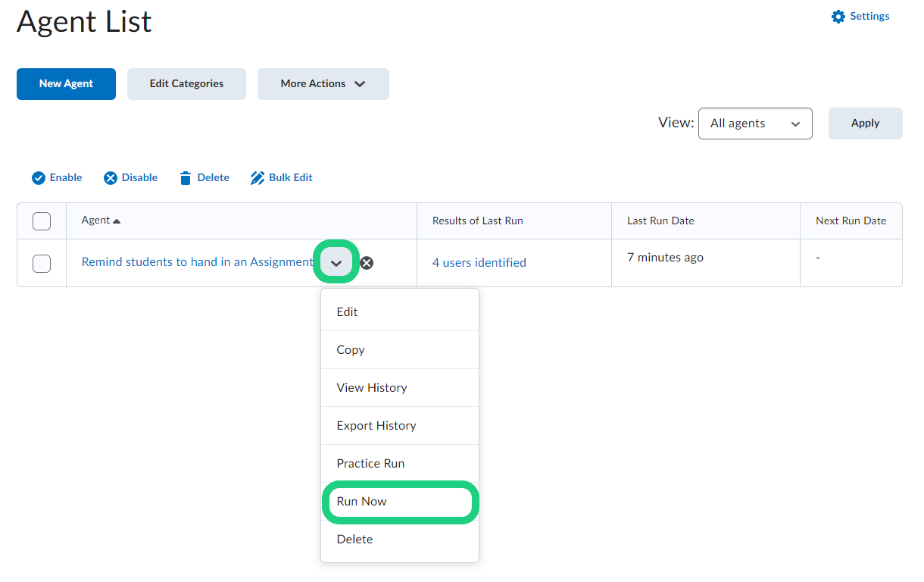Open Settings via the gear icon
Image resolution: width=924 pixels, height=582 pixels.
(x=838, y=17)
